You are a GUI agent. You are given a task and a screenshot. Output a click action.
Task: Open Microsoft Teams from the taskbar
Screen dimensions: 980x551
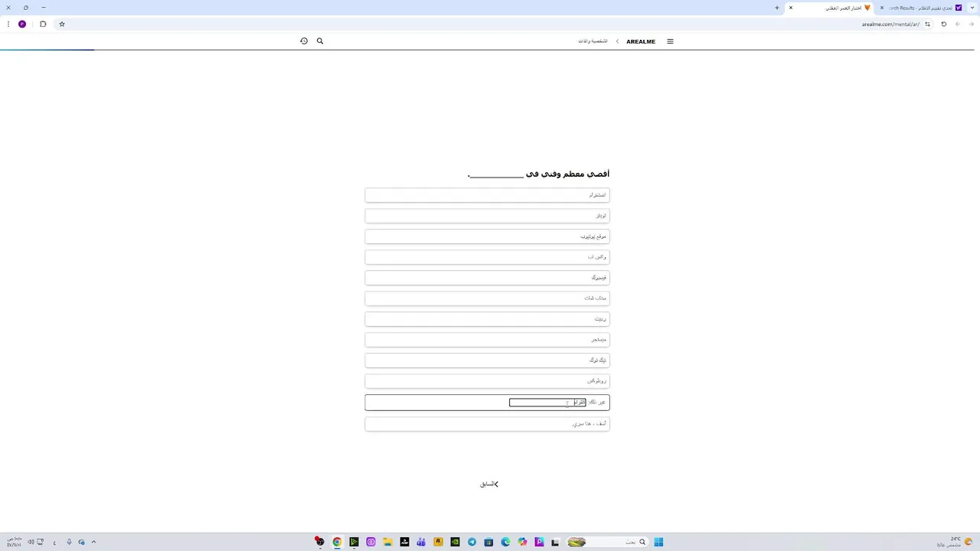421,542
